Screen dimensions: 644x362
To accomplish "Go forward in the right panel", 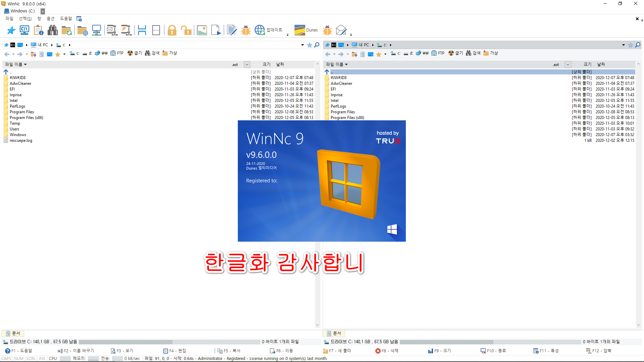I will pyautogui.click(x=341, y=54).
